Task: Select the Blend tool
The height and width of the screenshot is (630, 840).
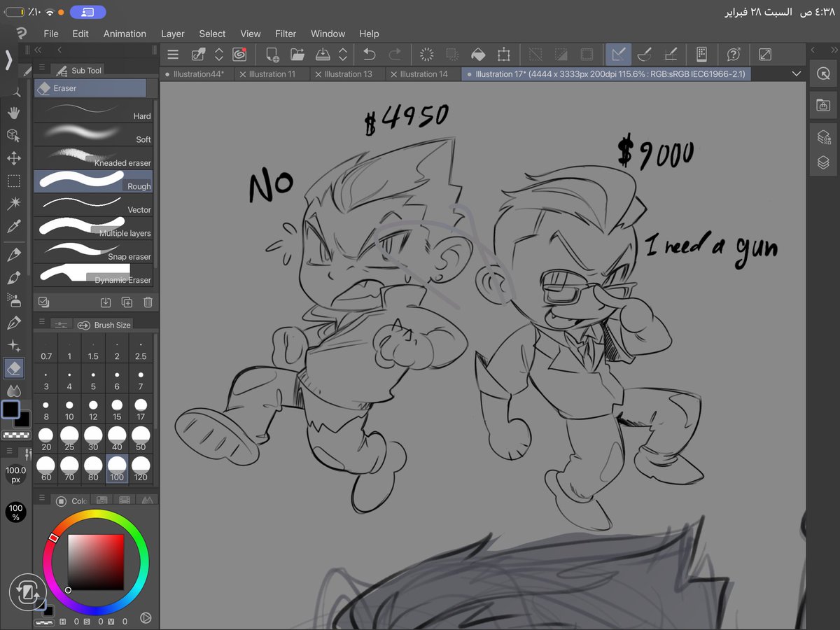Action: point(14,390)
